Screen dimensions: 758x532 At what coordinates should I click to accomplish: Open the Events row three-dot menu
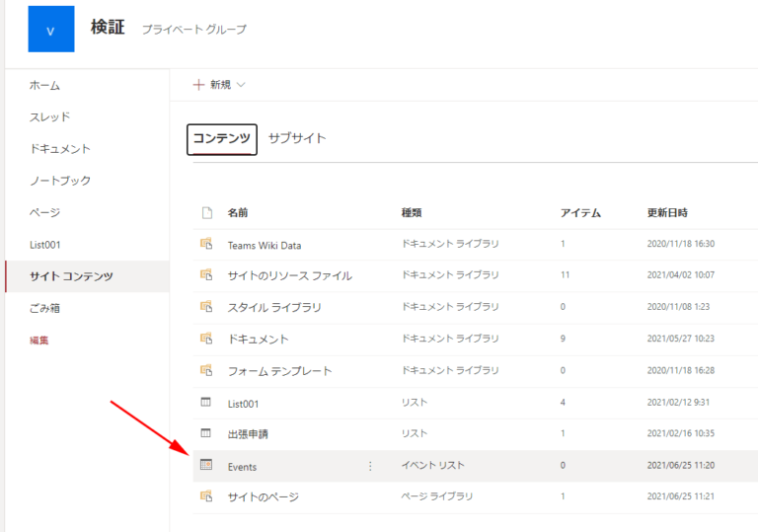click(370, 466)
